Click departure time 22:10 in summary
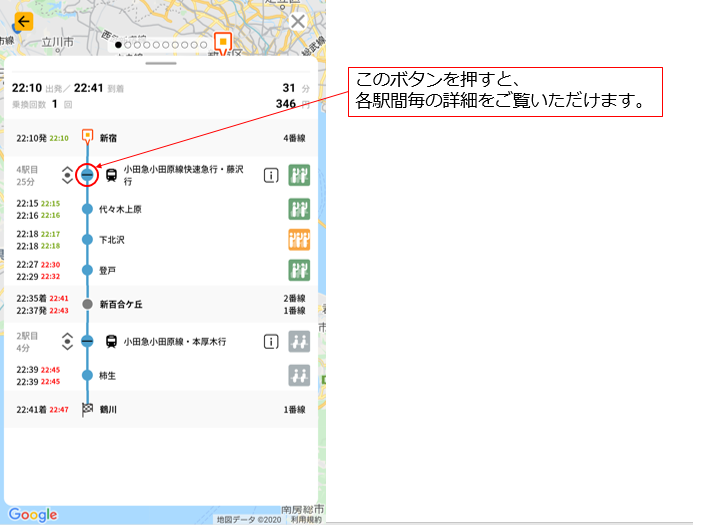Screen dimensions: 701x525 pos(27,88)
